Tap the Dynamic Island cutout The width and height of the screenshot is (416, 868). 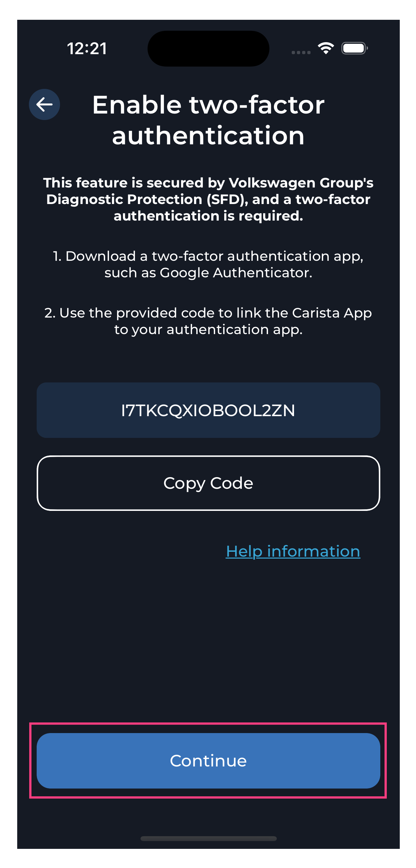pos(208,49)
